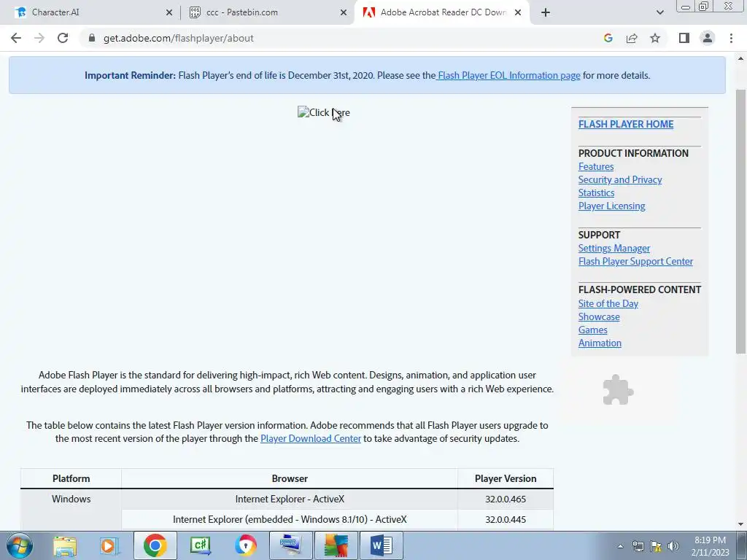The height and width of the screenshot is (560, 747).
Task: Open Flash Player Support Center link
Action: [635, 262]
